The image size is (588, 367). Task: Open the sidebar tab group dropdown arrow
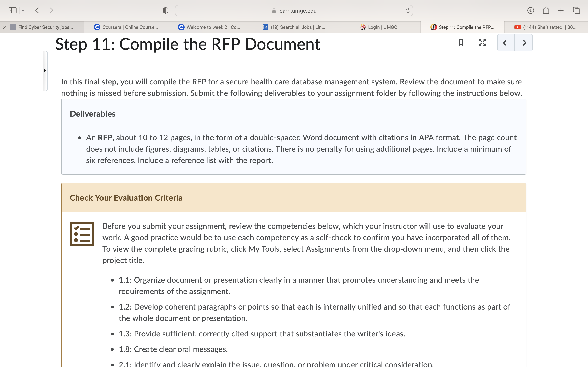click(x=23, y=10)
